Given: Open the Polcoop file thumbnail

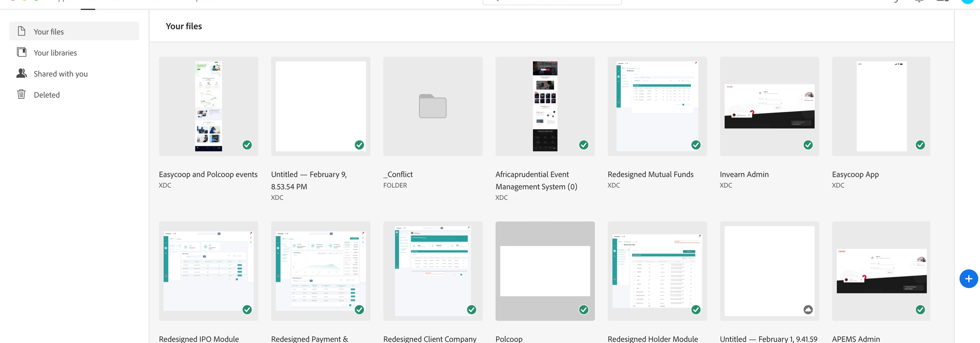Looking at the screenshot, I should [x=544, y=271].
